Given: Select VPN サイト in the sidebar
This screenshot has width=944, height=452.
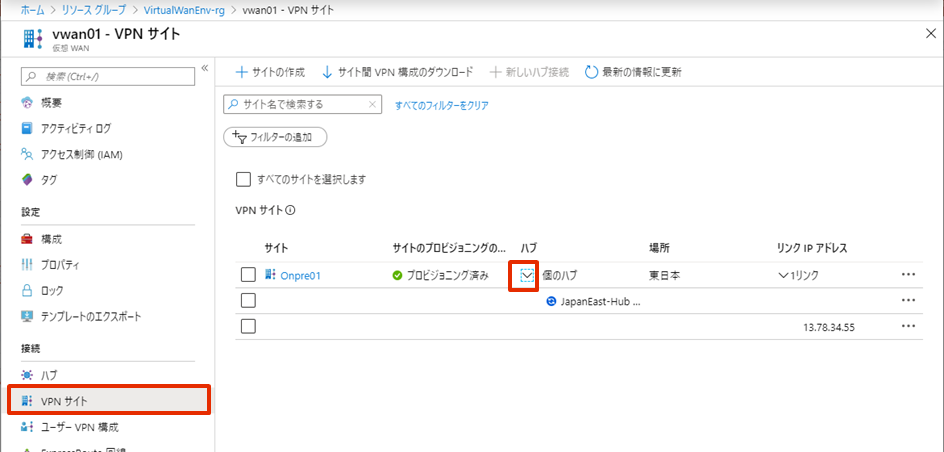Looking at the screenshot, I should click(109, 401).
